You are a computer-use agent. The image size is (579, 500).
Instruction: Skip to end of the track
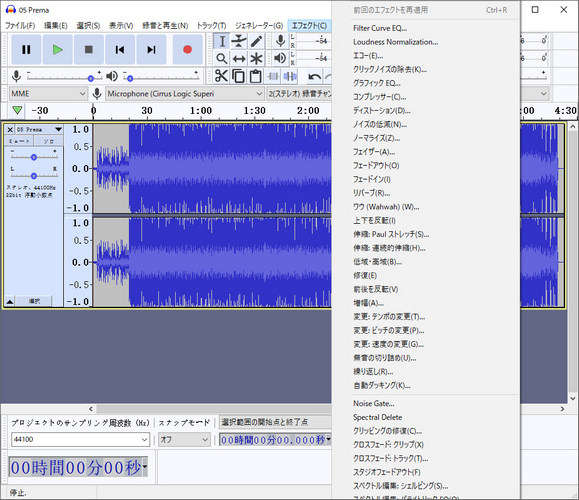(x=151, y=49)
